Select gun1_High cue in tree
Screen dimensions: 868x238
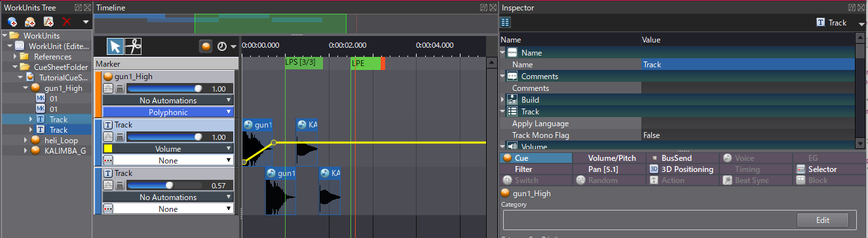pos(63,88)
